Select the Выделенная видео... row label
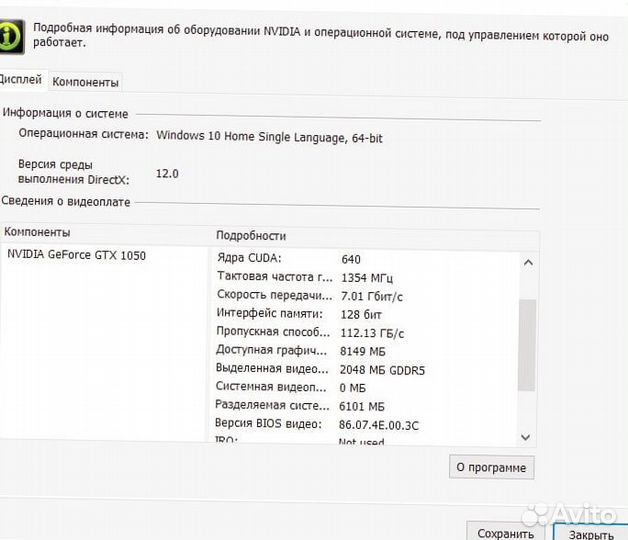Viewport: 628px width, 540px height. tap(272, 368)
